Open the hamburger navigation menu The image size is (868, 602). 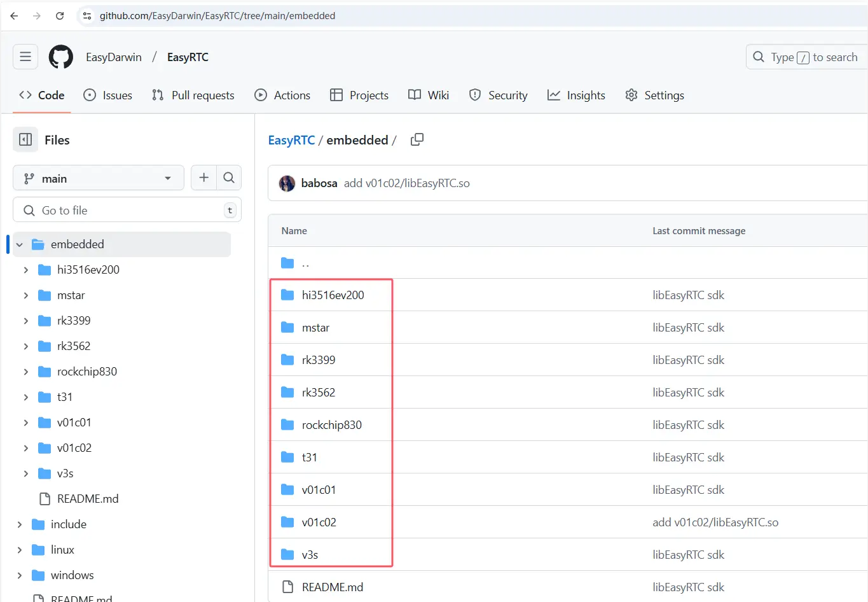(x=25, y=57)
